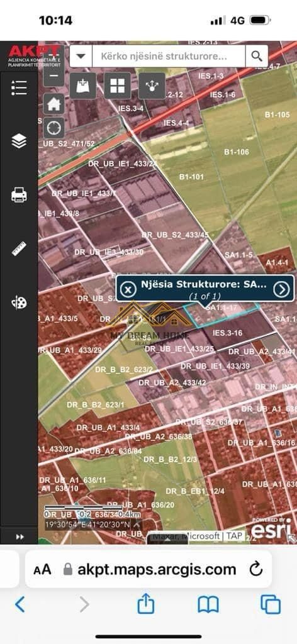Go back in Safari
The width and height of the screenshot is (297, 644).
20,604
